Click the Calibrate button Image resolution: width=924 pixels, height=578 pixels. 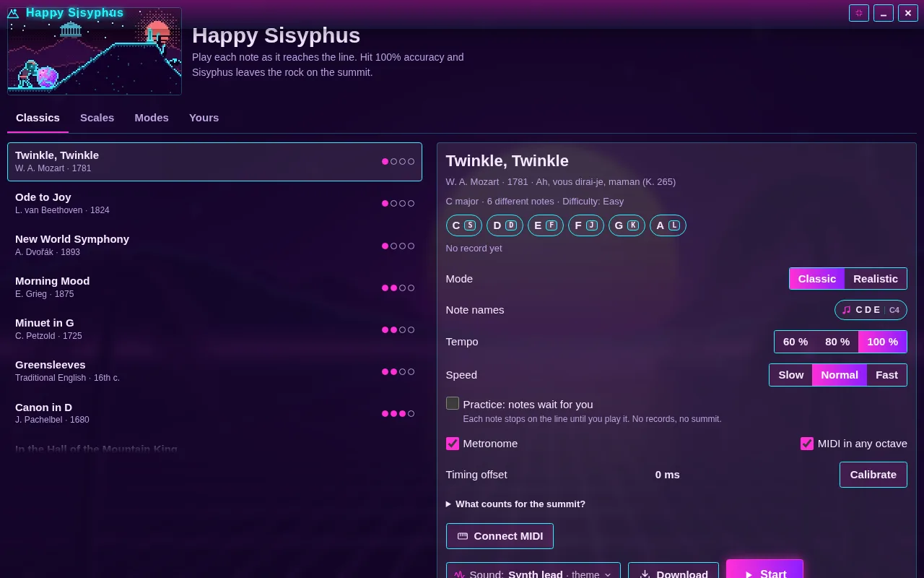tap(873, 475)
